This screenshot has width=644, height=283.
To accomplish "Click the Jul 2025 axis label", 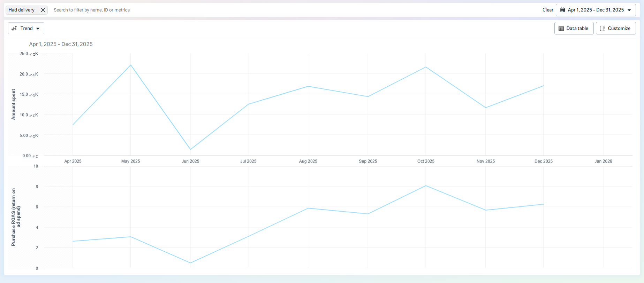I will 248,161.
